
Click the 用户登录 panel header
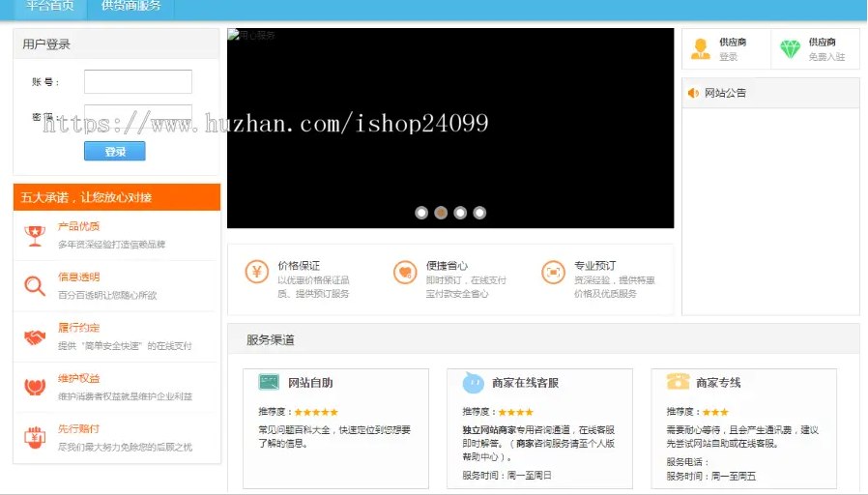pos(116,44)
